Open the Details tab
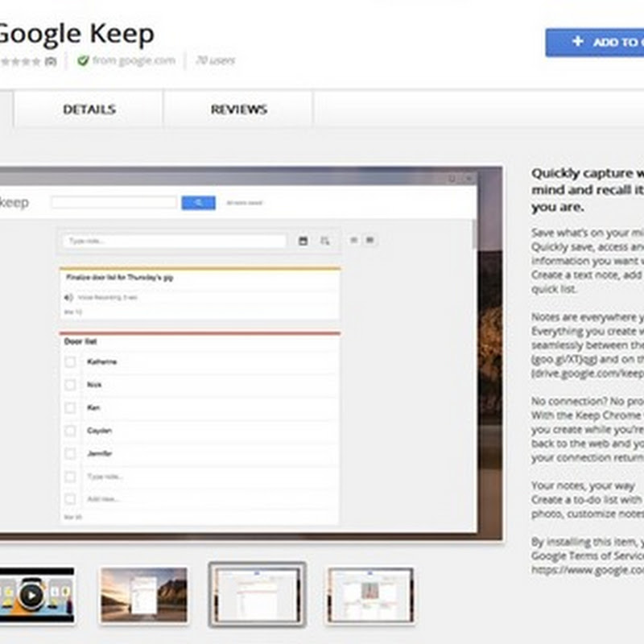 pyautogui.click(x=89, y=109)
